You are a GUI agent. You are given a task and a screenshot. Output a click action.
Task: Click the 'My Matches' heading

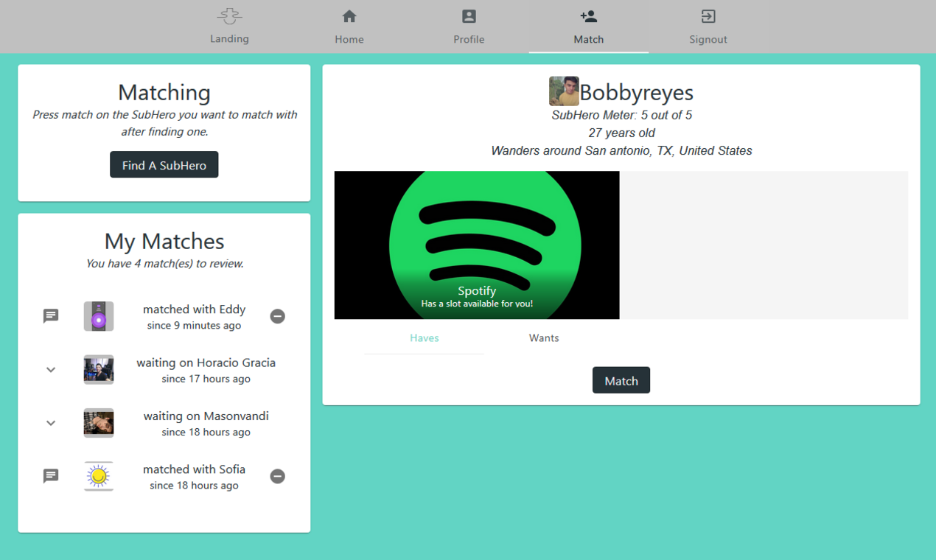[164, 241]
